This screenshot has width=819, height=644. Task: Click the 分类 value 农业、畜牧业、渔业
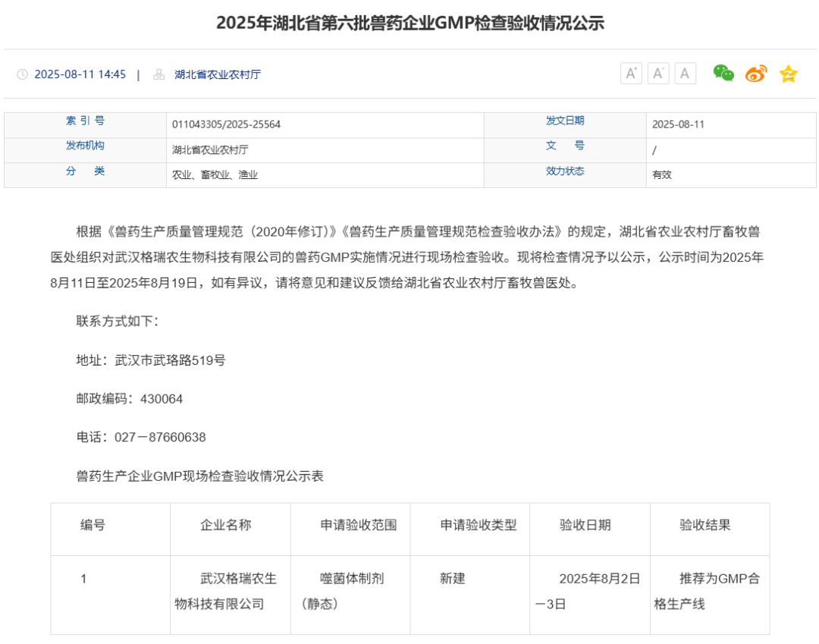(x=215, y=175)
